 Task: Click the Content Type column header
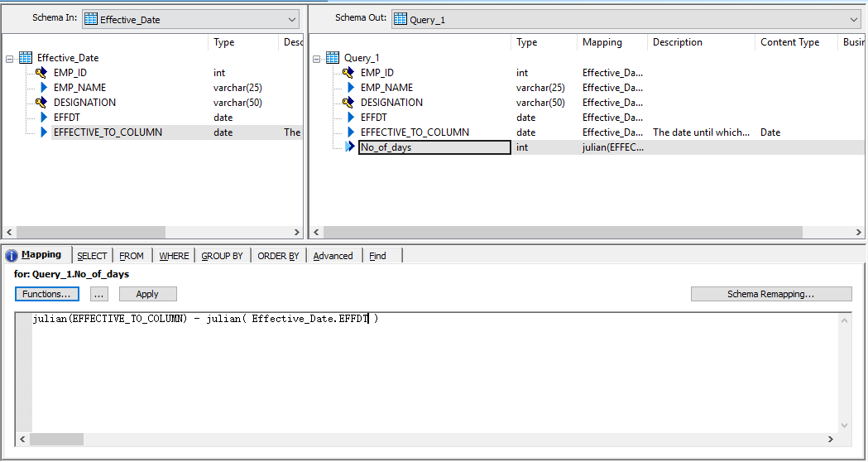(x=796, y=42)
